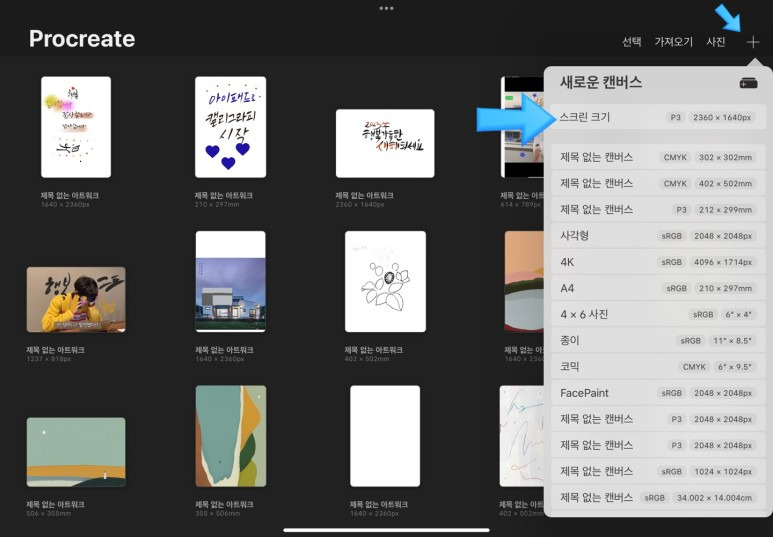Open the blank white canvas artwork
The width and height of the screenshot is (773, 537).
point(385,436)
